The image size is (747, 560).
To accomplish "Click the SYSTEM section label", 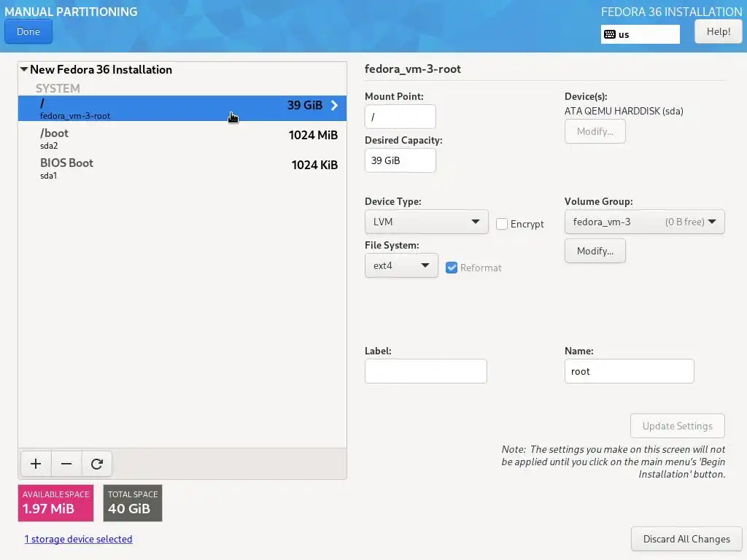I will 58,88.
